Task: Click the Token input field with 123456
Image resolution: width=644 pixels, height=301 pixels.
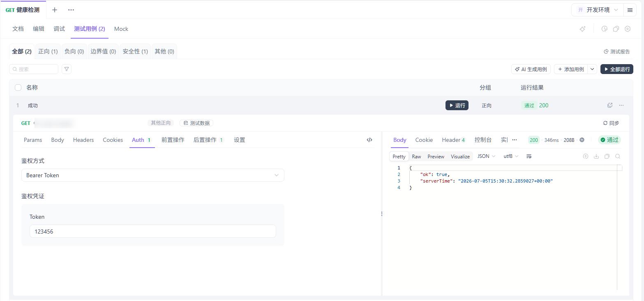Action: coord(152,231)
